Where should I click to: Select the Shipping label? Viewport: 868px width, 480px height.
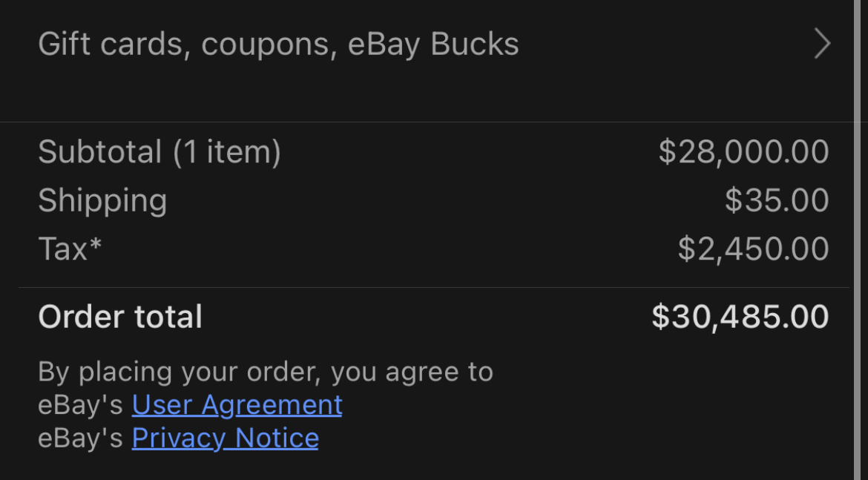click(102, 201)
